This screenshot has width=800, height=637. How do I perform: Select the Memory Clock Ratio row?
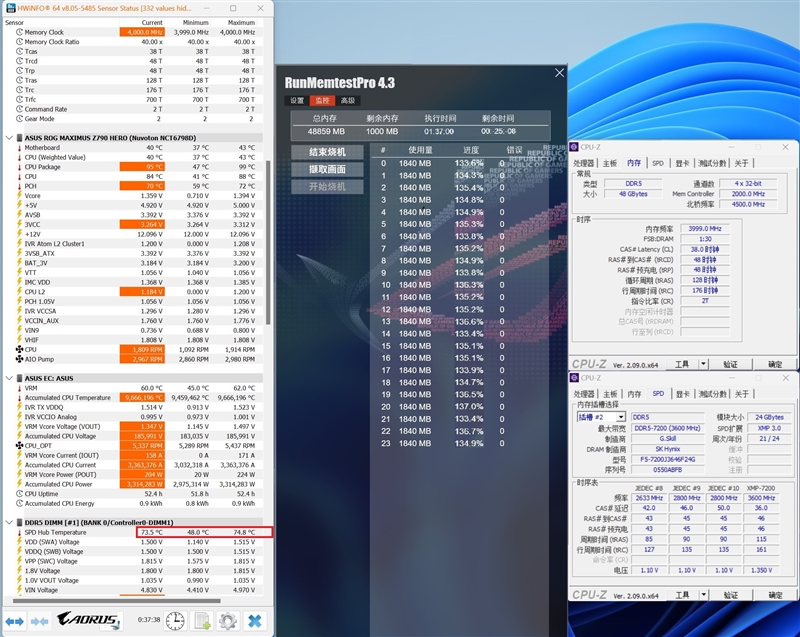(133, 42)
